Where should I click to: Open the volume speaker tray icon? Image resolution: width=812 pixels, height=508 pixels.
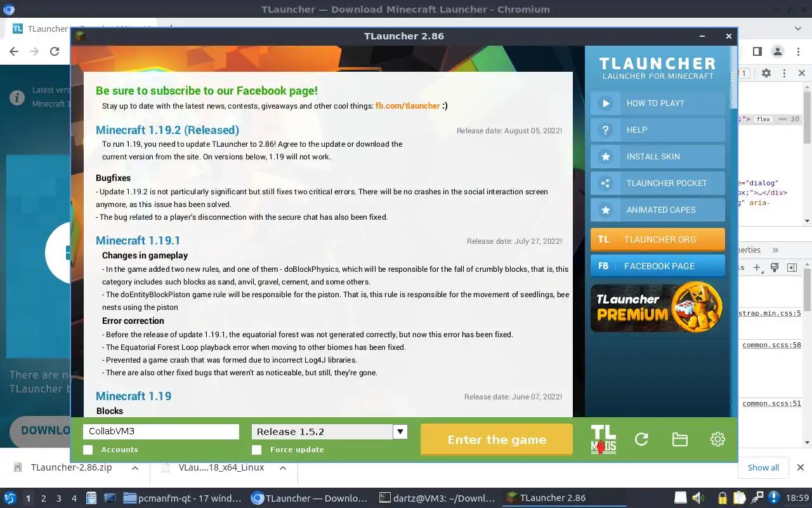click(698, 498)
